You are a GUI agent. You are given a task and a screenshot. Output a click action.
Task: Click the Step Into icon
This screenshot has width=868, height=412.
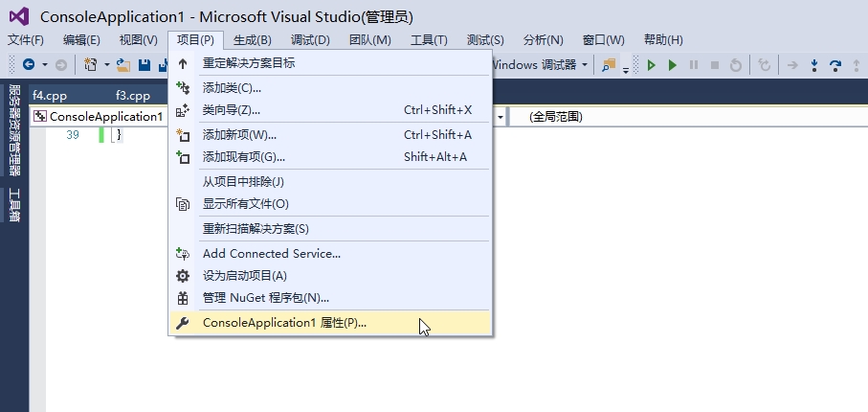[814, 65]
